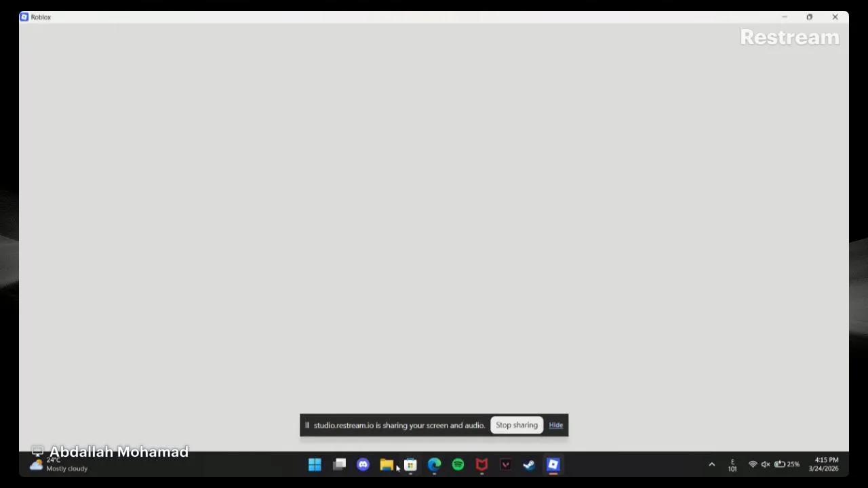The height and width of the screenshot is (488, 868).
Task: Show hidden system tray icons
Action: tap(711, 464)
